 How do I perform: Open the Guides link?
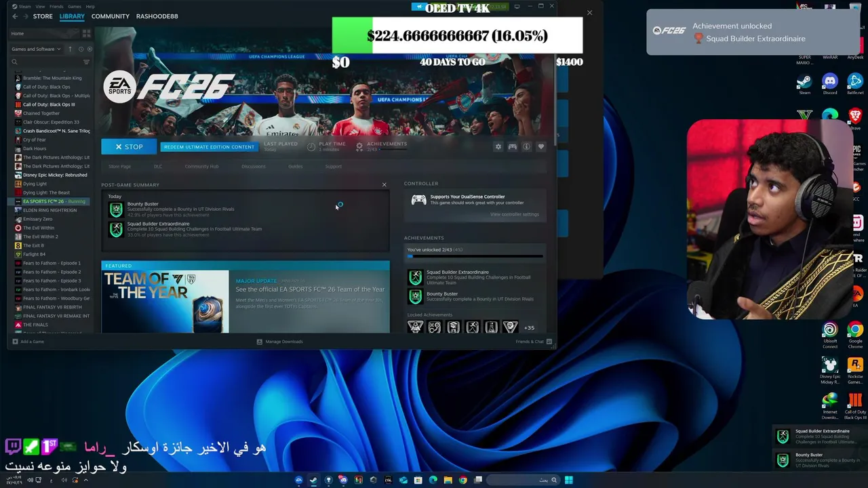click(295, 166)
